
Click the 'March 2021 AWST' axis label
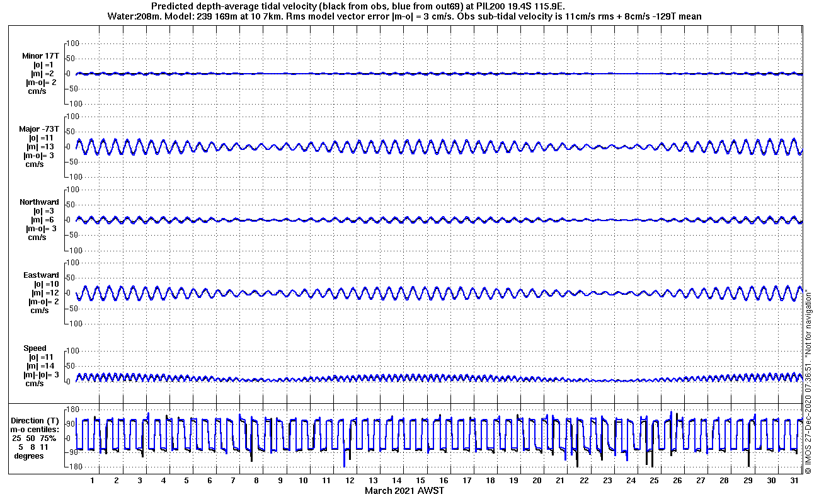(x=404, y=491)
